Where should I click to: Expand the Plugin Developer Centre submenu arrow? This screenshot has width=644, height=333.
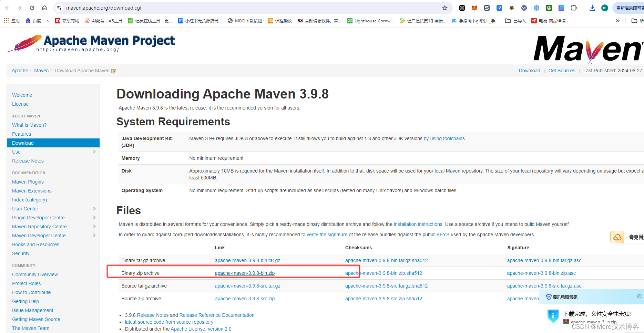point(94,217)
